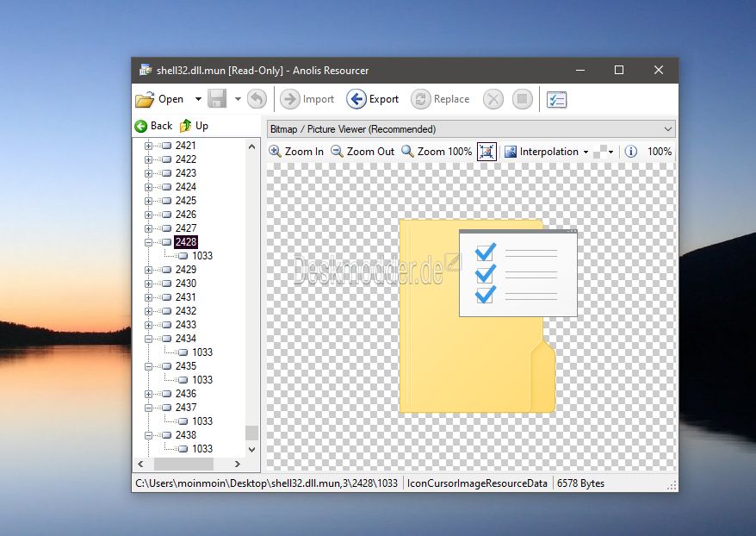Click the image info icon

click(x=630, y=152)
